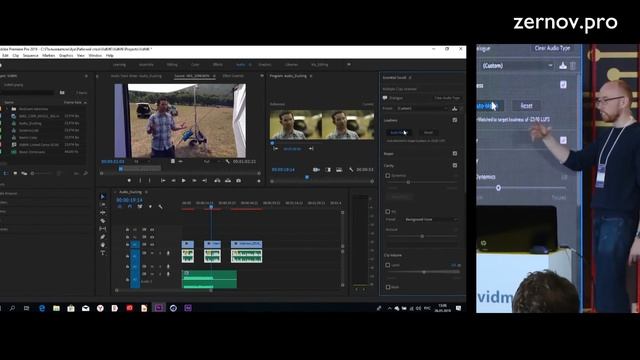Switch to the Effects workspace tab
Viewport: 640px width, 360px height.
point(218,64)
